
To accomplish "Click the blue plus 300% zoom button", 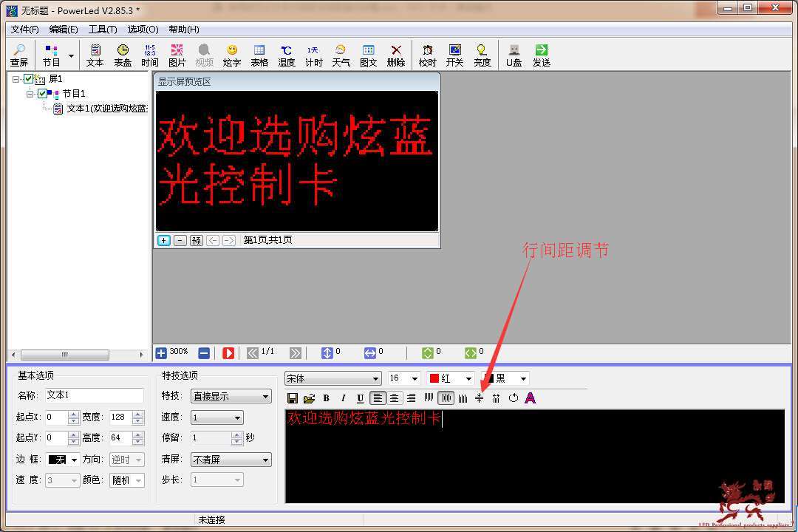I will [x=161, y=352].
